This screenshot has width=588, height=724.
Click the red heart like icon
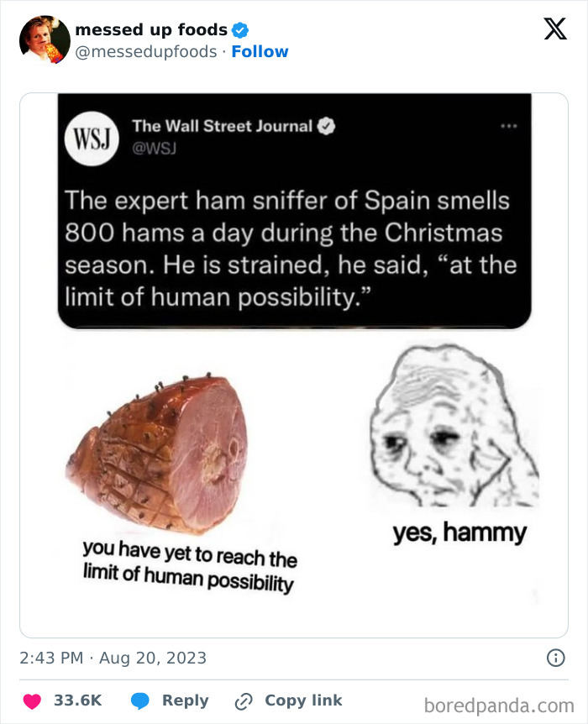coord(32,700)
